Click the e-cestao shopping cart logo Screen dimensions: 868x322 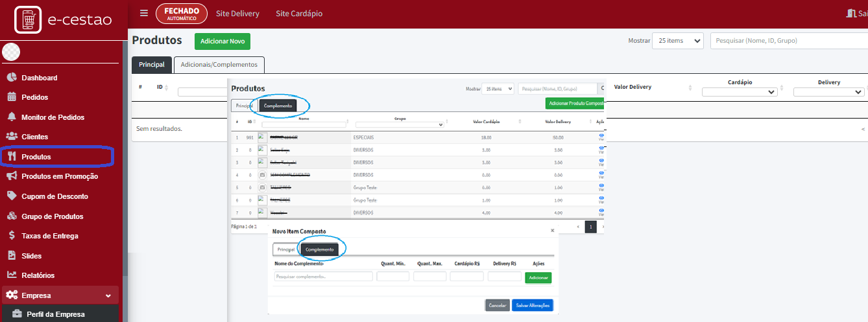tap(28, 19)
